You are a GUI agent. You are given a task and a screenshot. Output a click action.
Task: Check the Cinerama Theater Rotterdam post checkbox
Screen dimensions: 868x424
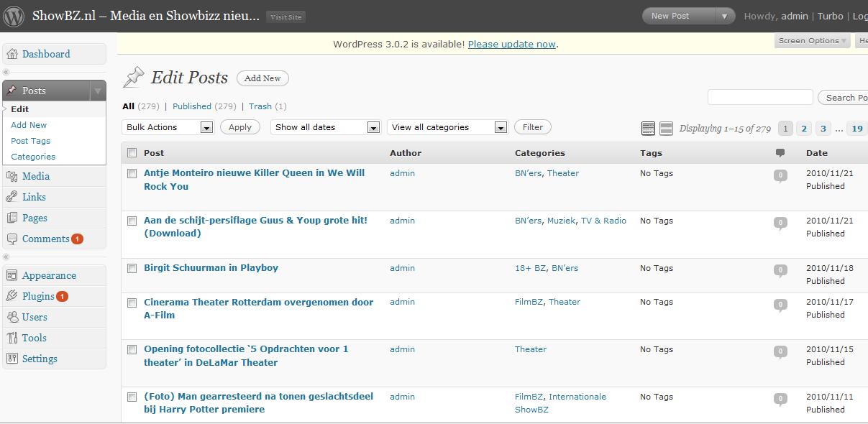click(x=132, y=303)
